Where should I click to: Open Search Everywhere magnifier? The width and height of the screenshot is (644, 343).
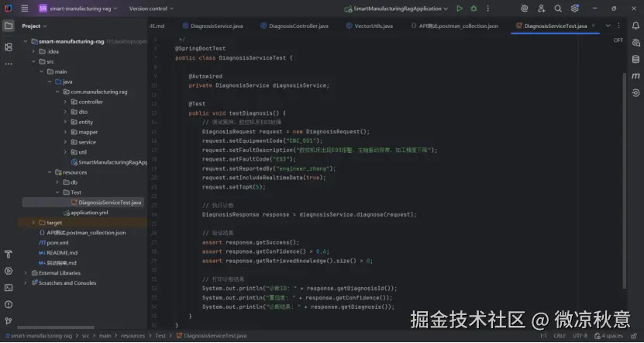558,9
